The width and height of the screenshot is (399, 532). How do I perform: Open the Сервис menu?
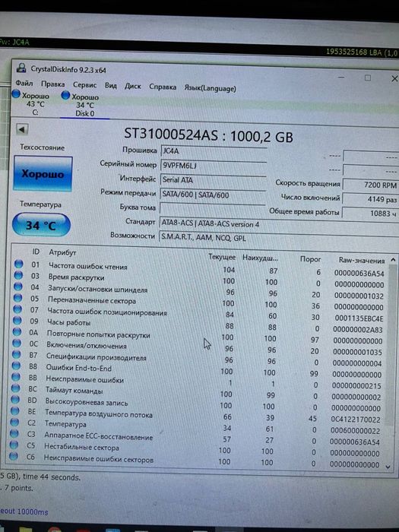tap(84, 85)
